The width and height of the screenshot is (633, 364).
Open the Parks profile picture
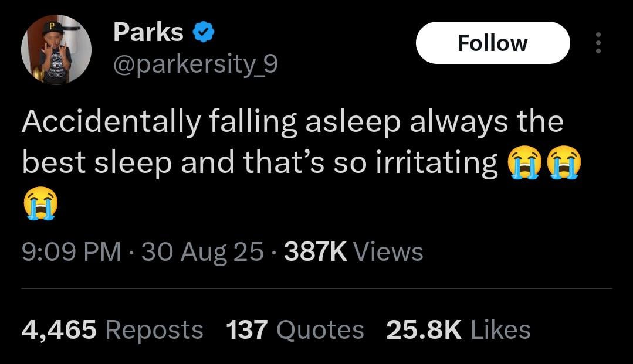pyautogui.click(x=56, y=49)
